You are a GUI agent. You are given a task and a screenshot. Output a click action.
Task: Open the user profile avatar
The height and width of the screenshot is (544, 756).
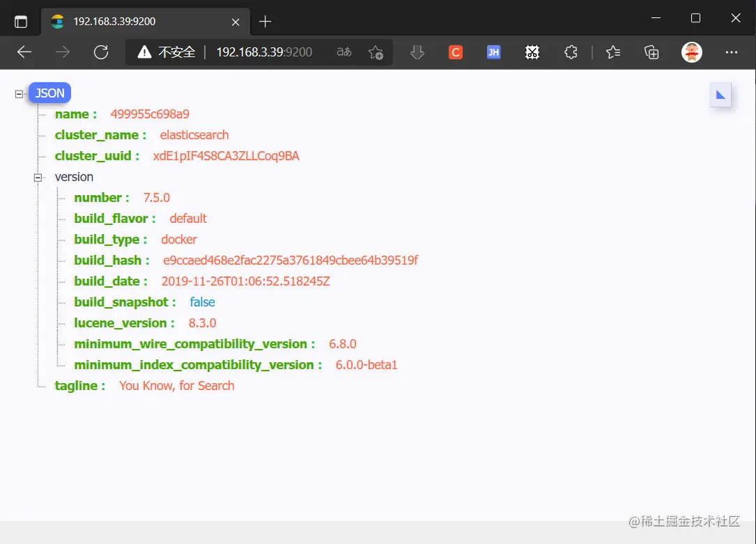pos(692,52)
